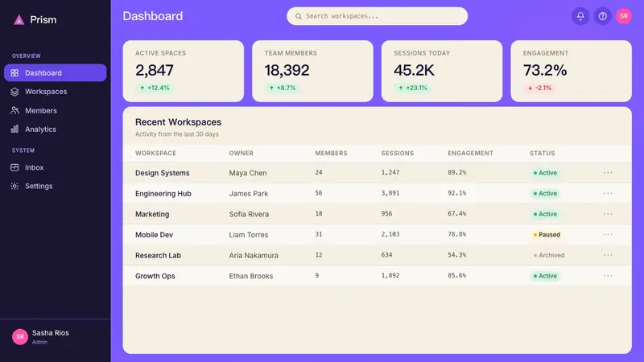Click the Dashboard grid icon in sidebar
This screenshot has width=644, height=362.
click(x=14, y=72)
